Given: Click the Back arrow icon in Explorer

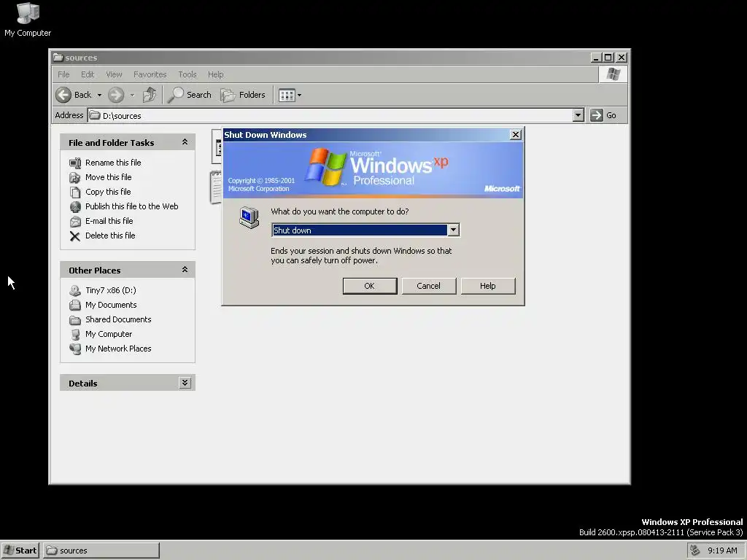Looking at the screenshot, I should click(63, 95).
